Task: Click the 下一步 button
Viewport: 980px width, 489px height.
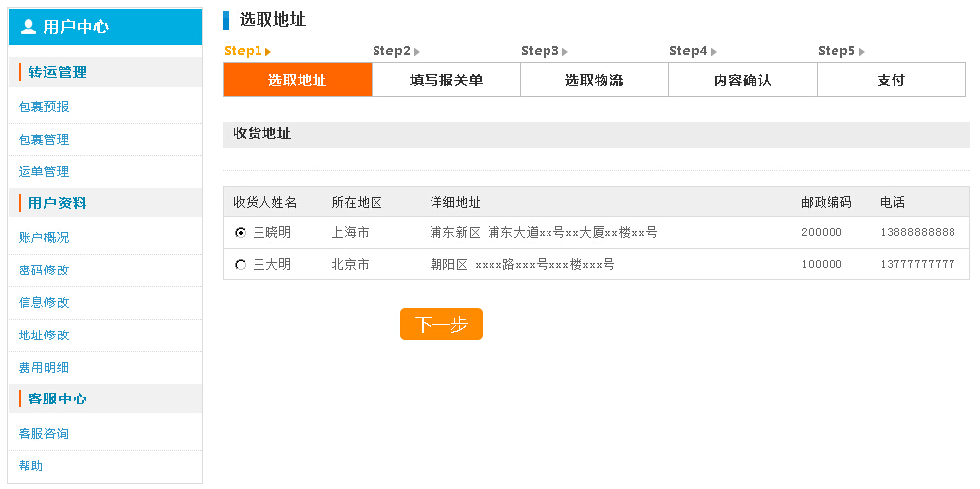Action: pyautogui.click(x=440, y=324)
